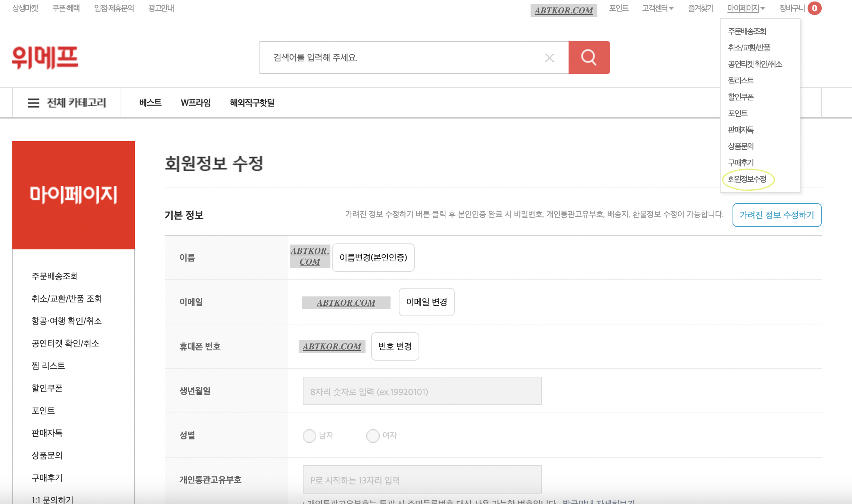Click the 이메일 변경 button

[427, 302]
